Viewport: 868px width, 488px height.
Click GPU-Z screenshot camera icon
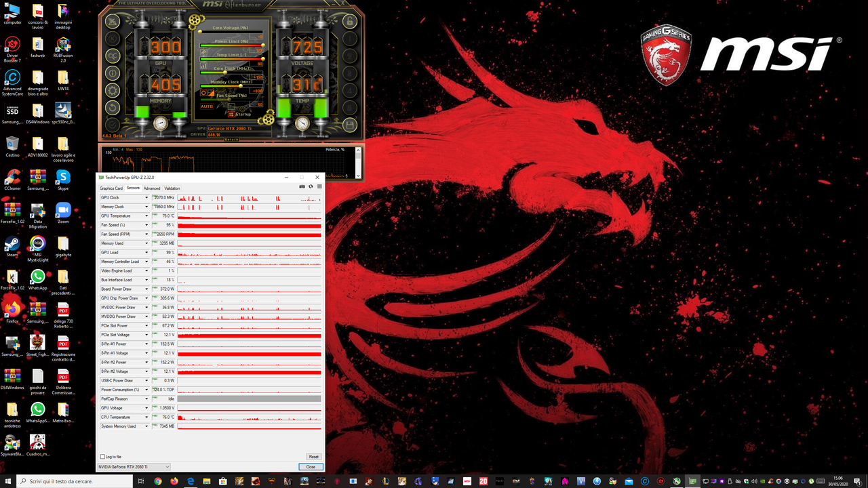point(302,186)
